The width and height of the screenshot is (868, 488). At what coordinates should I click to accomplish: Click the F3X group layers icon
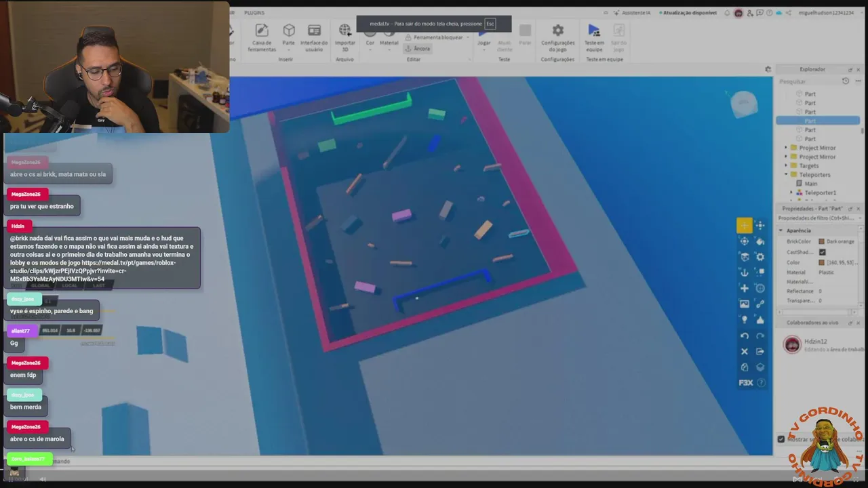pyautogui.click(x=760, y=367)
